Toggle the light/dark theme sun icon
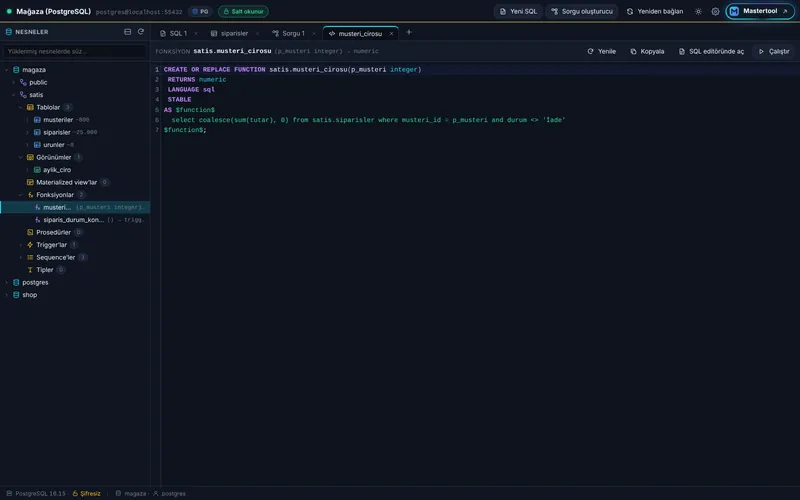 (x=698, y=11)
